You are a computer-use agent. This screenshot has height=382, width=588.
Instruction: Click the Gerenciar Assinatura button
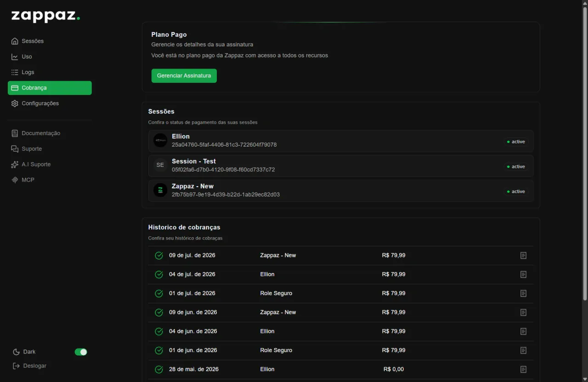coord(184,76)
